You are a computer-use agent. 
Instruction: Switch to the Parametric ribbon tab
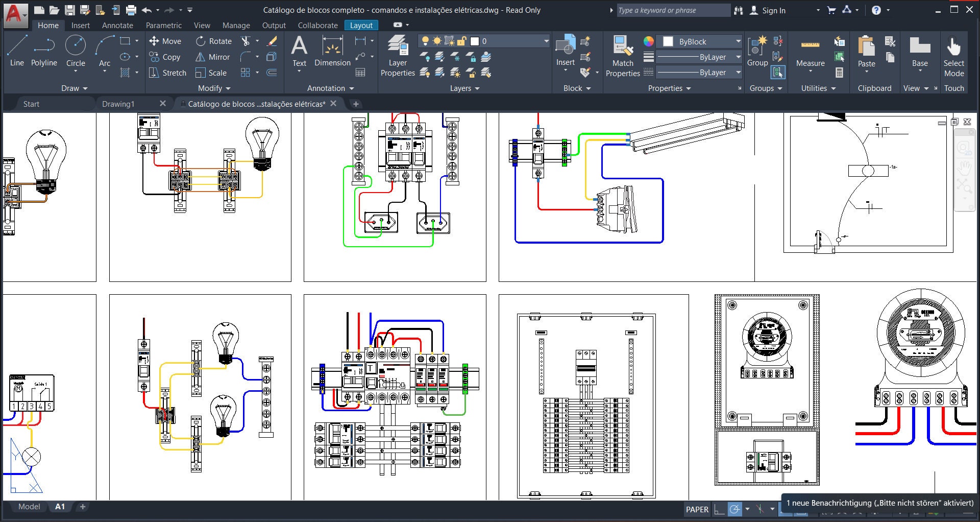pyautogui.click(x=163, y=25)
